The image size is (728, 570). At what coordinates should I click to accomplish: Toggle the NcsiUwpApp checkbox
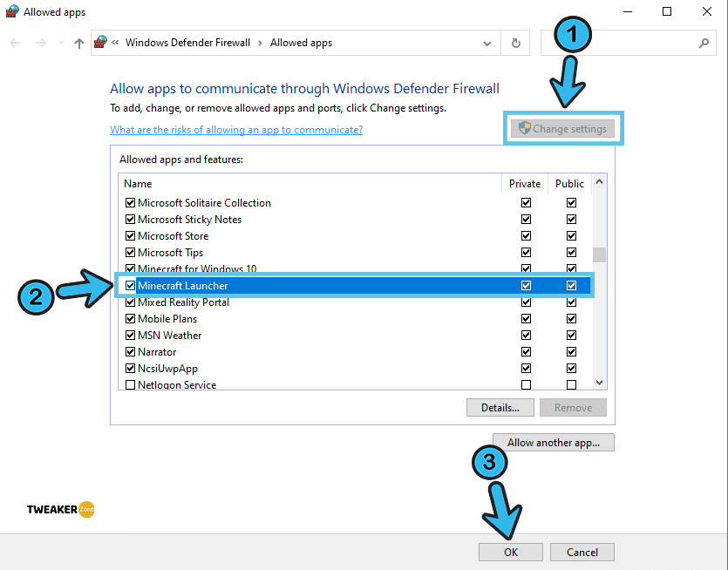coord(131,369)
